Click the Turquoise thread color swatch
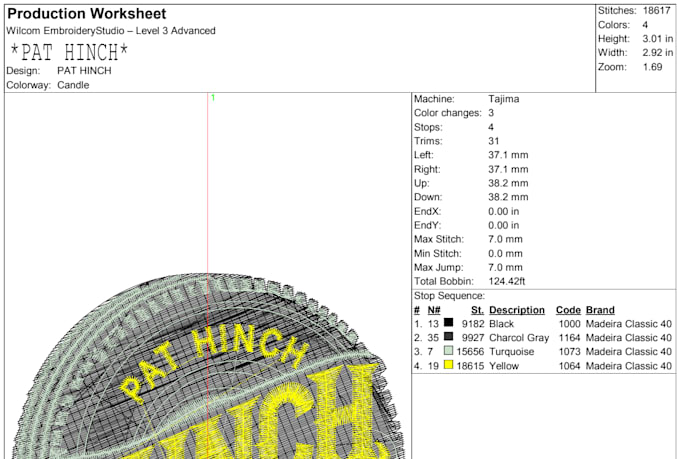 448,351
